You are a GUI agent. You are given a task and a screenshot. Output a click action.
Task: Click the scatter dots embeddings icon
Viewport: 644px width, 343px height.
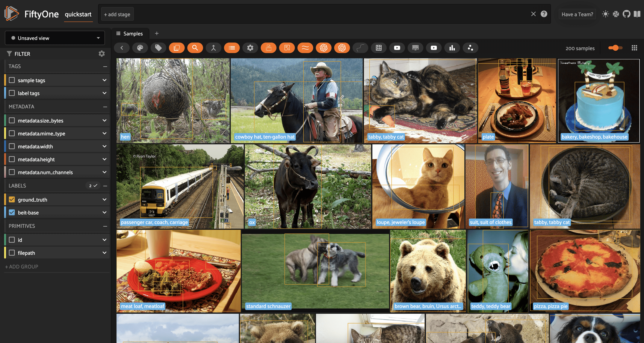[470, 48]
